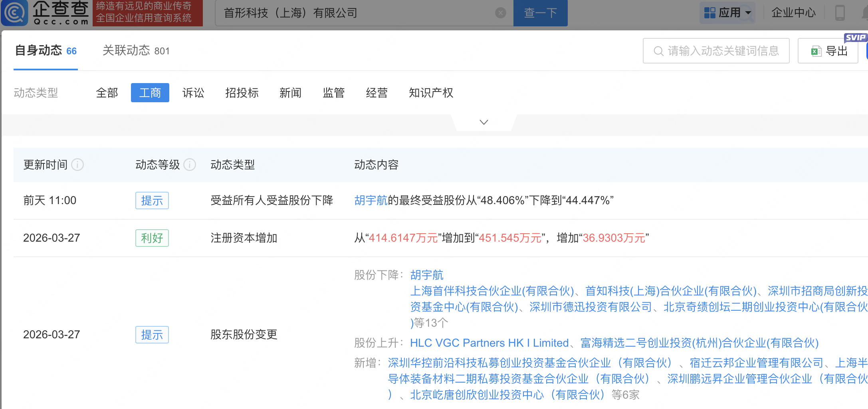This screenshot has width=868, height=409.
Task: Clear the company search box text
Action: [x=500, y=13]
